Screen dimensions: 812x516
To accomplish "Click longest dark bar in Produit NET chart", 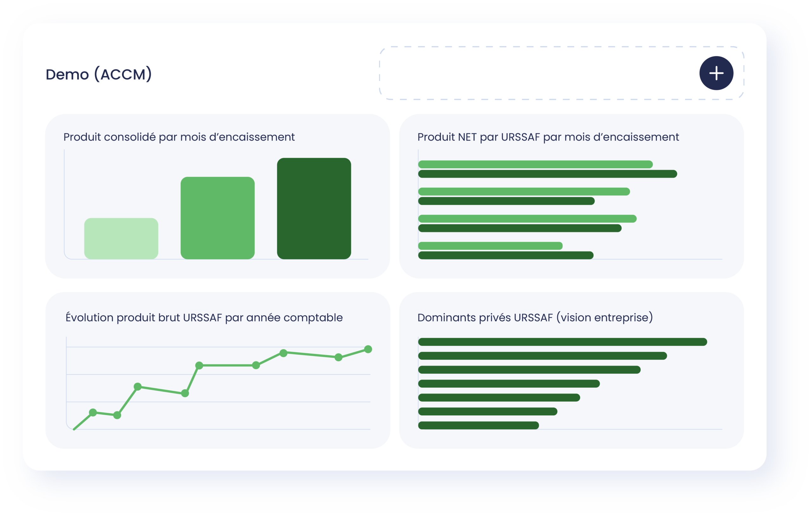I will click(548, 174).
